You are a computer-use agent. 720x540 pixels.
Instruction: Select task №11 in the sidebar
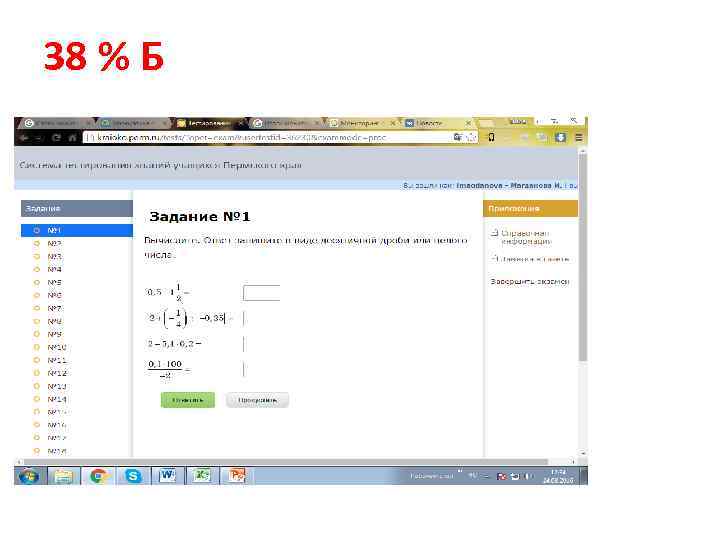pyautogui.click(x=56, y=360)
